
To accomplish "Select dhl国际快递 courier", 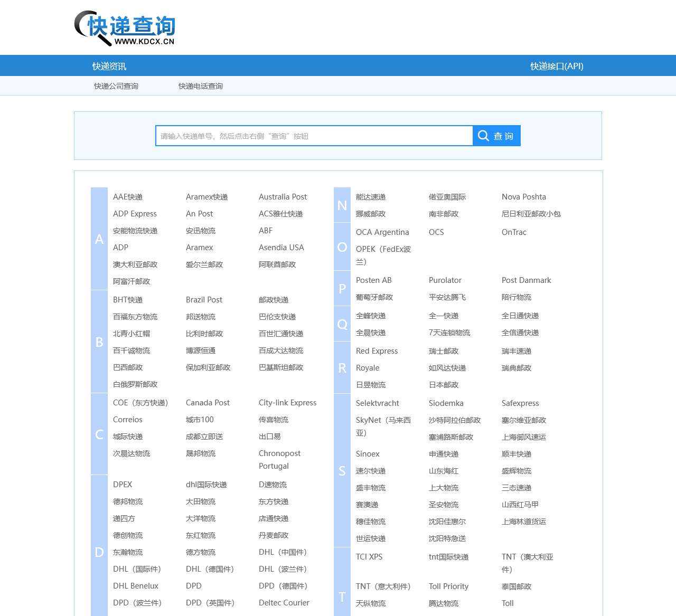I will pos(206,485).
